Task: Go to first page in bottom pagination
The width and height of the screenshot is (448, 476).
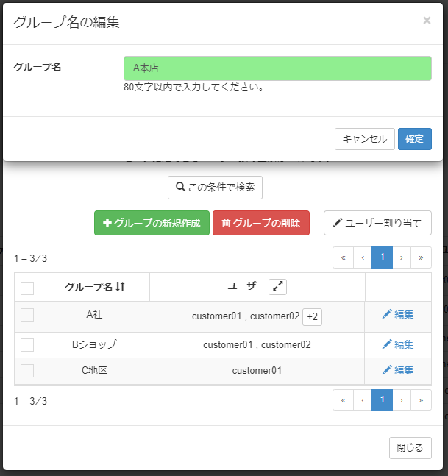Action: (x=344, y=399)
